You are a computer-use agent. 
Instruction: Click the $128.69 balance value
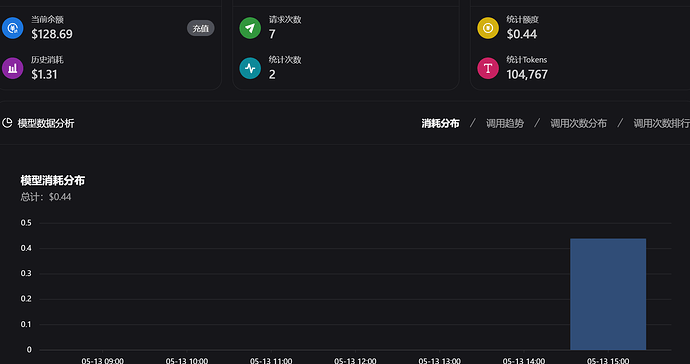[52, 34]
